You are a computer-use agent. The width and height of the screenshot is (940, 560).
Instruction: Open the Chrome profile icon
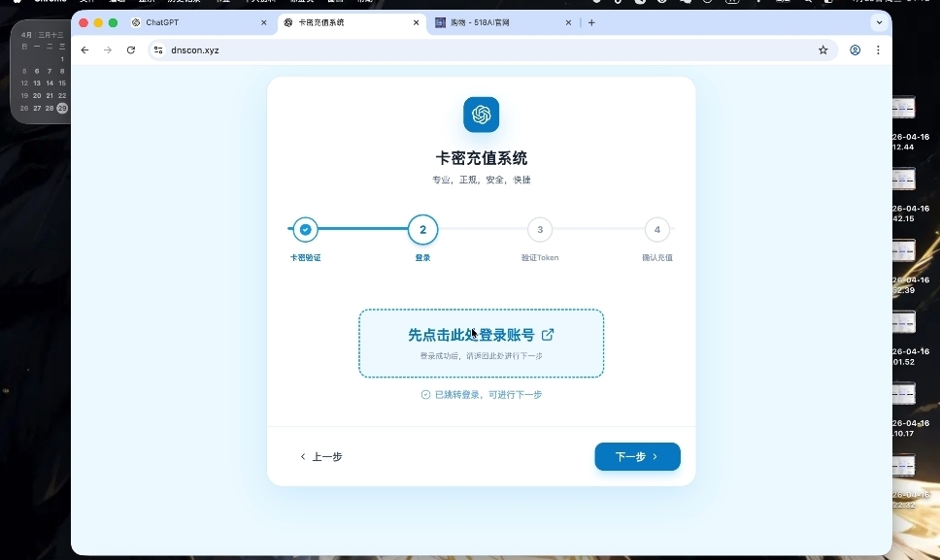click(855, 50)
